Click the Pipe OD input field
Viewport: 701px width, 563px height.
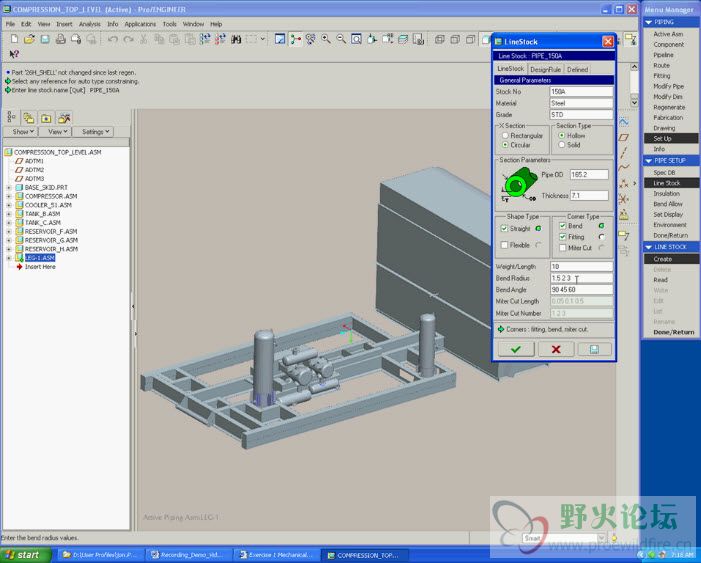tap(589, 174)
